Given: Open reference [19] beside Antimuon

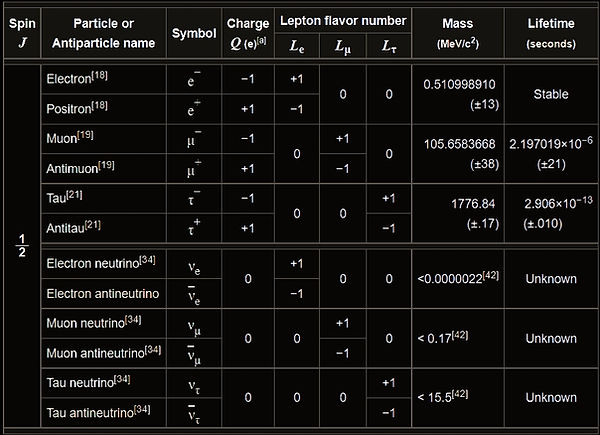Looking at the screenshot, I should click(106, 165).
